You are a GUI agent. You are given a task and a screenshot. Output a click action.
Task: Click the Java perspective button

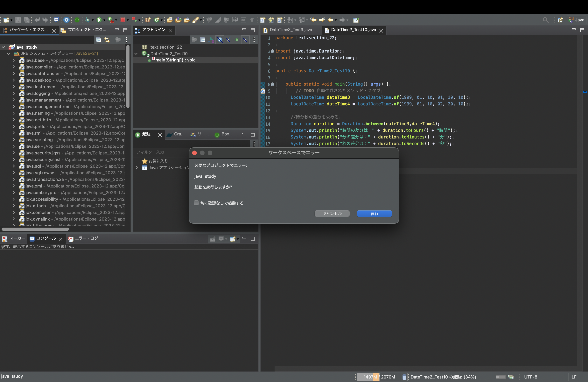point(577,20)
